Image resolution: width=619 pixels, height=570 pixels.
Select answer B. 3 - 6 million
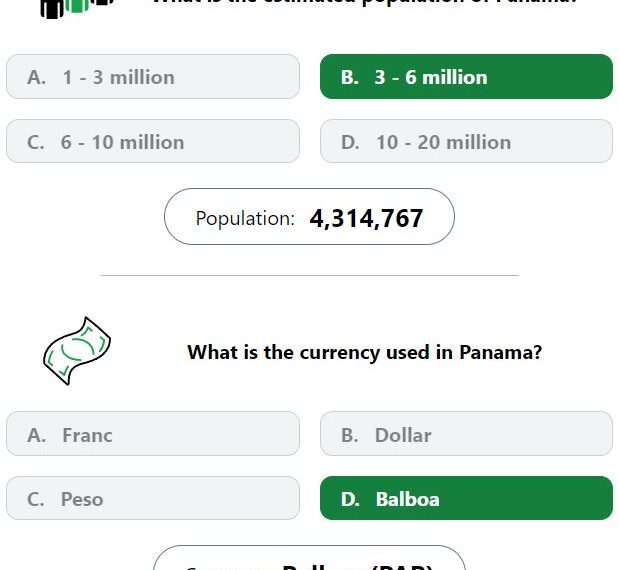click(466, 77)
